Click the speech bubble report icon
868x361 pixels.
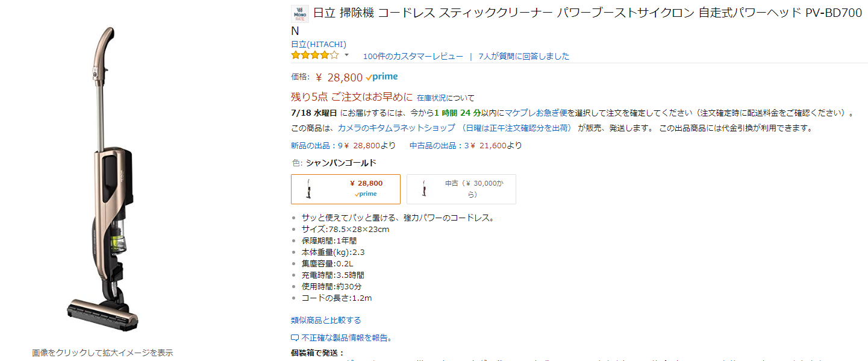pos(295,338)
